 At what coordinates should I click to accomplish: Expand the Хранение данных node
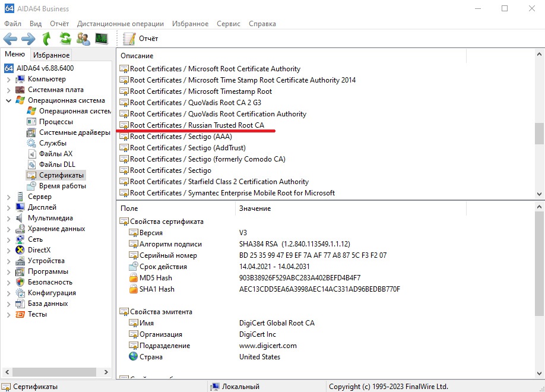[8, 229]
